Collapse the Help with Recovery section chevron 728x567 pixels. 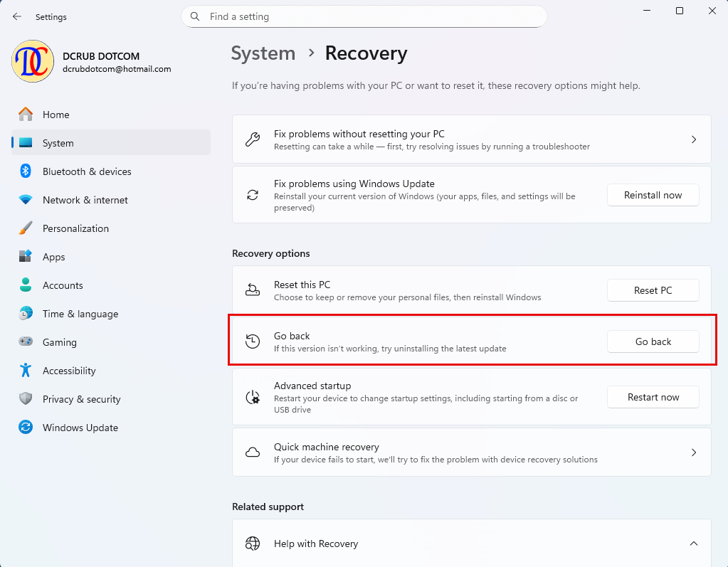click(x=694, y=544)
